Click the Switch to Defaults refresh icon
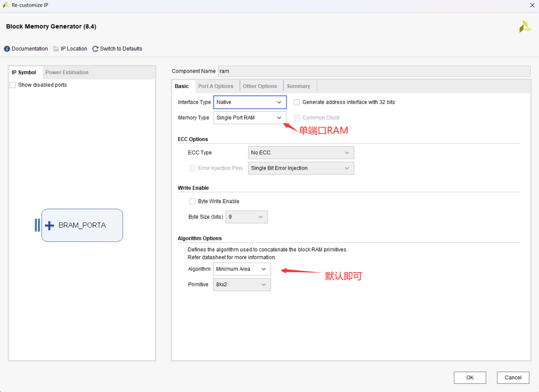 pyautogui.click(x=95, y=49)
